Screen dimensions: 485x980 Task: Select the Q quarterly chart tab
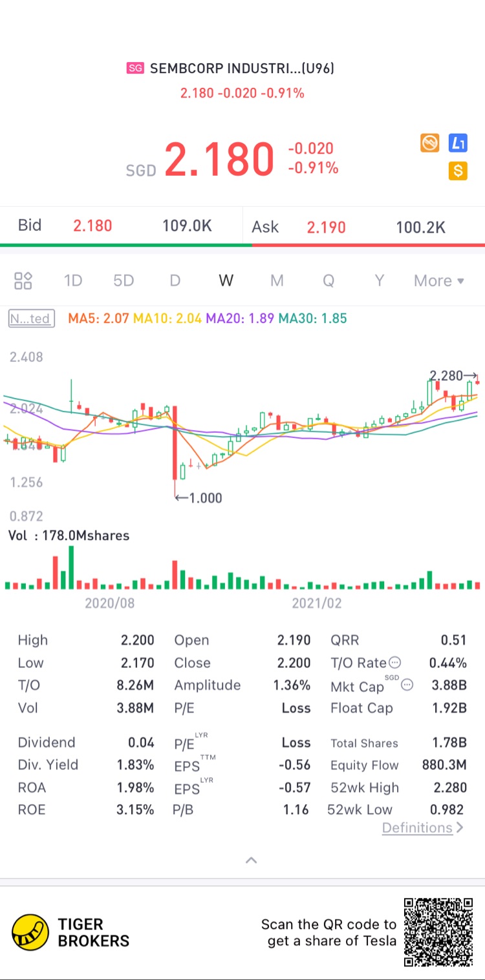[x=329, y=280]
